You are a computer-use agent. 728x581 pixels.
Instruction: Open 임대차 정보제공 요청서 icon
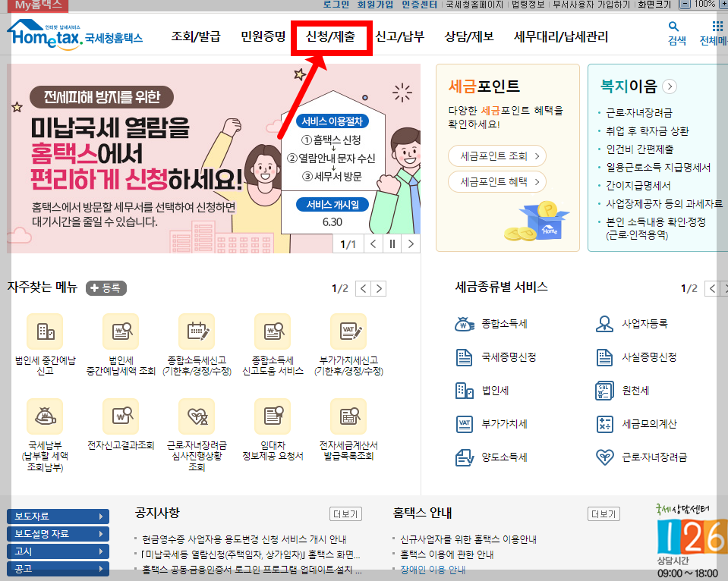pyautogui.click(x=273, y=416)
